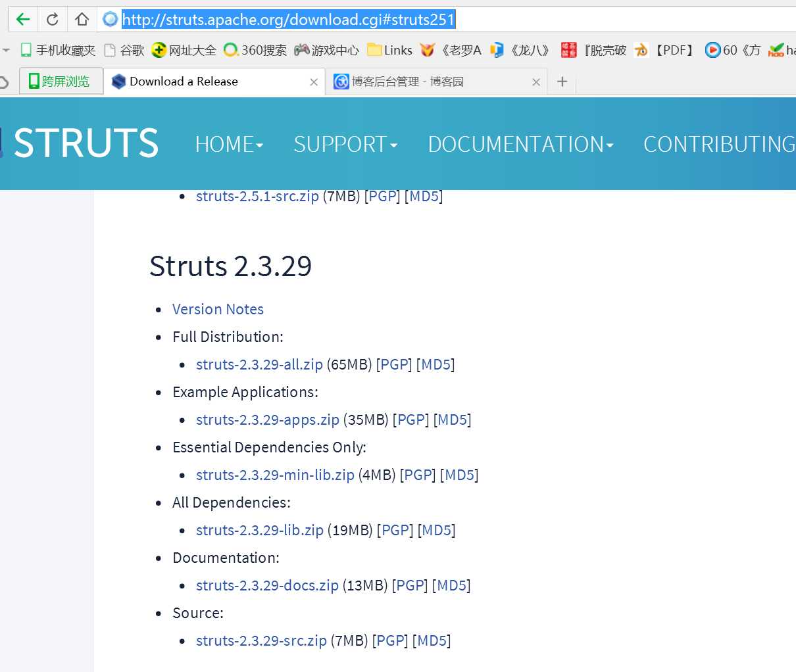Open MD5 for struts-2.3.29-min-lib.zip

[x=459, y=475]
